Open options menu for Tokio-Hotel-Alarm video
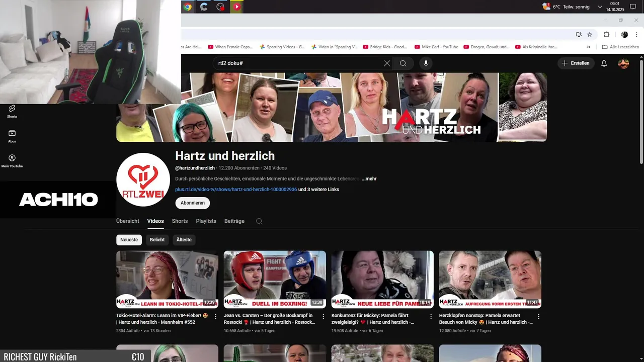Image resolution: width=644 pixels, height=362 pixels. 216,316
